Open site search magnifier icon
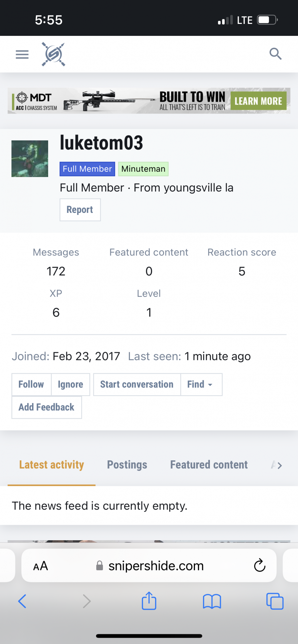The image size is (298, 644). [275, 54]
